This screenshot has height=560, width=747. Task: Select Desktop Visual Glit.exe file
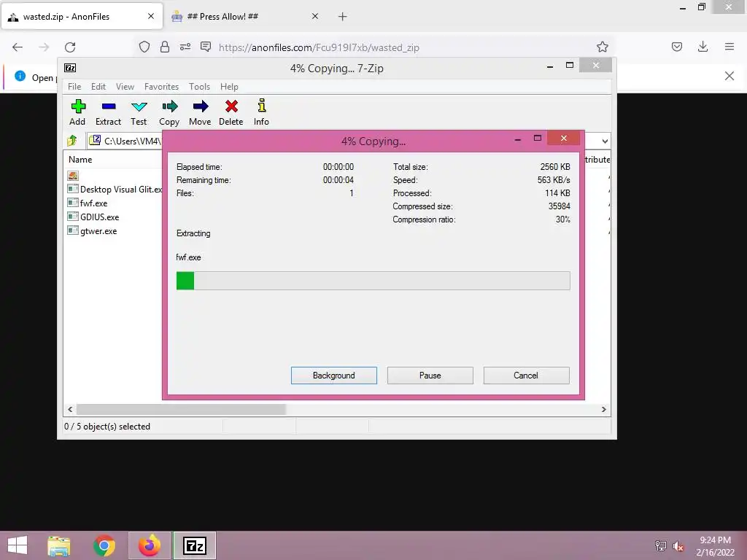click(115, 190)
